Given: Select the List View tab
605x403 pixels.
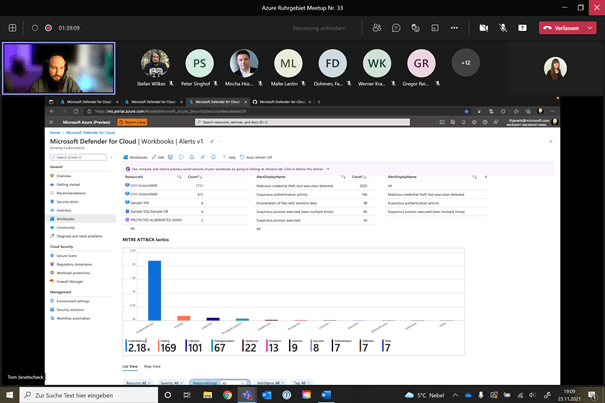Looking at the screenshot, I should click(130, 366).
